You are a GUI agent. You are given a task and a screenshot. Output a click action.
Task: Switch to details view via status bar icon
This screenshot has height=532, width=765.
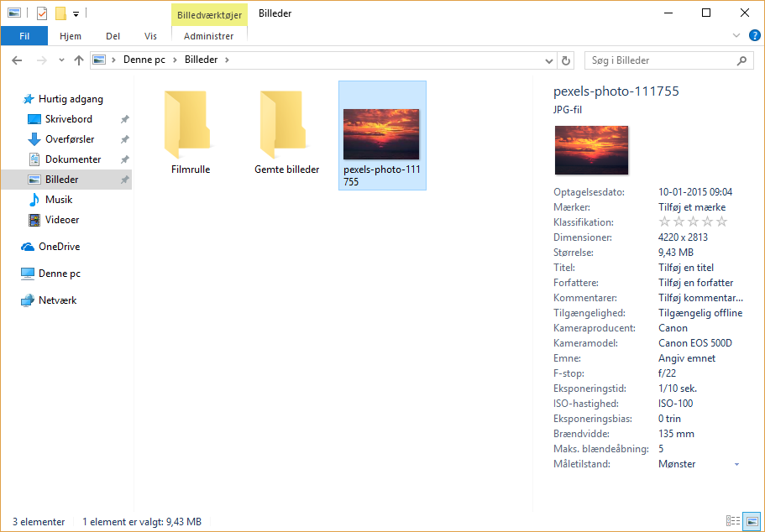[x=734, y=521]
